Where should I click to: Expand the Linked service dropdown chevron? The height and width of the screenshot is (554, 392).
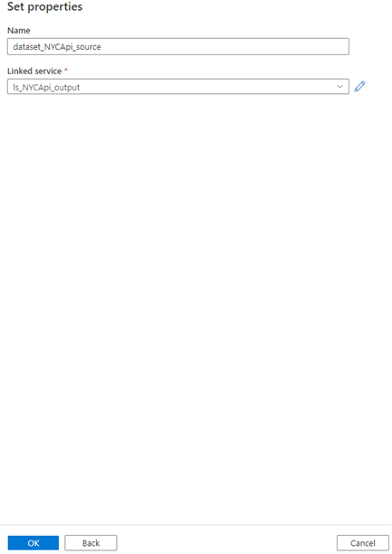pyautogui.click(x=340, y=87)
